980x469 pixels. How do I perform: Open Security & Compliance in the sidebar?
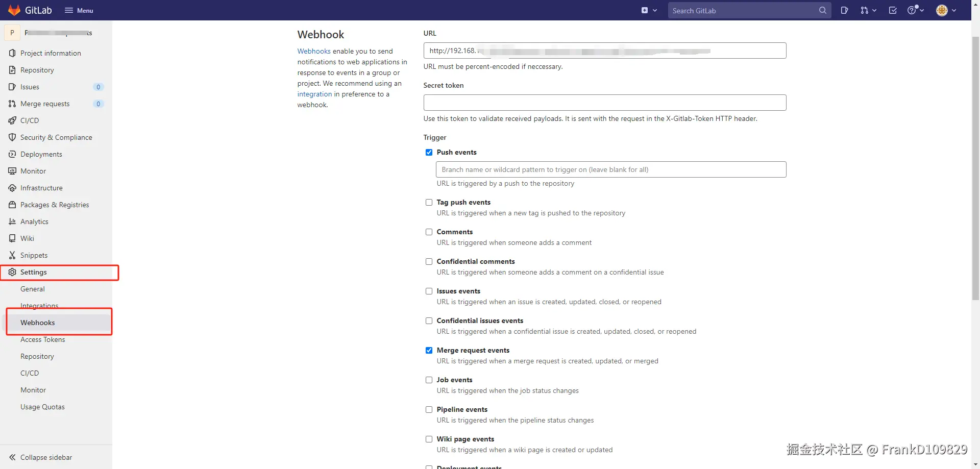56,137
